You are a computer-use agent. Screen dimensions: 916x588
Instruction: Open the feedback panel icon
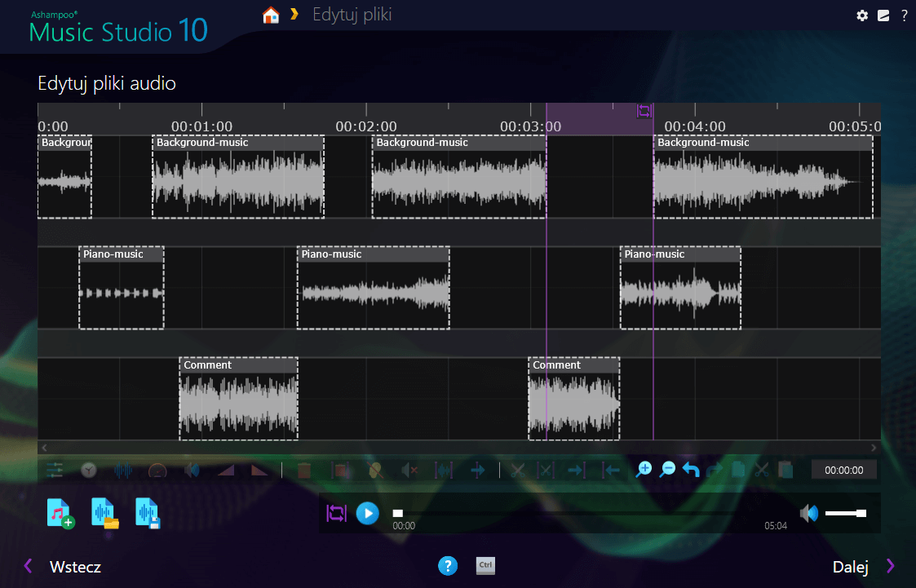click(883, 15)
